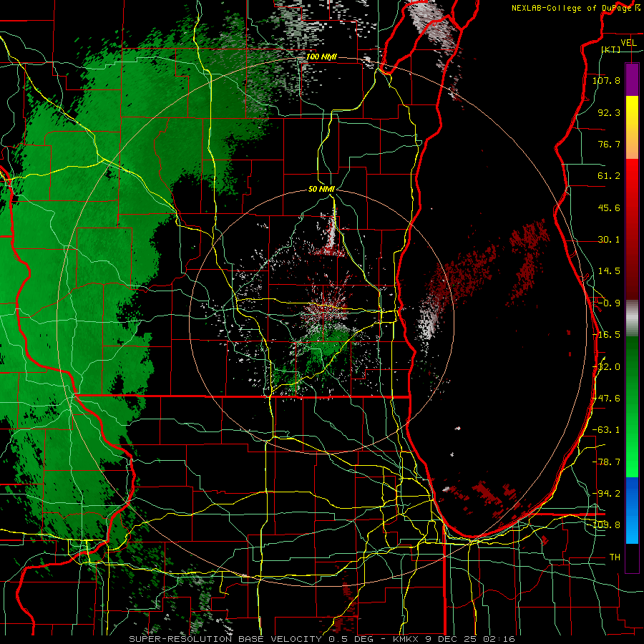The height and width of the screenshot is (644, 644).
Task: Click the 107.8 legend value
Action: (x=606, y=80)
